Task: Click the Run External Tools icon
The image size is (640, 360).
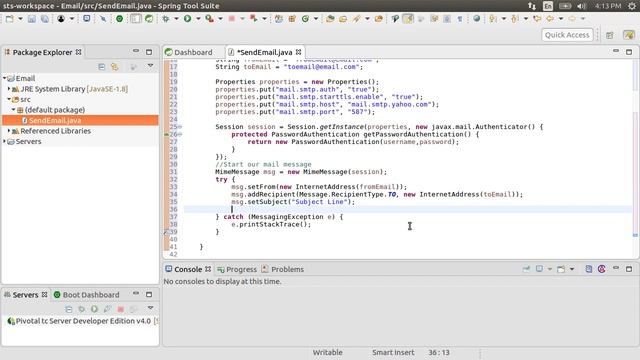Action: (209, 19)
